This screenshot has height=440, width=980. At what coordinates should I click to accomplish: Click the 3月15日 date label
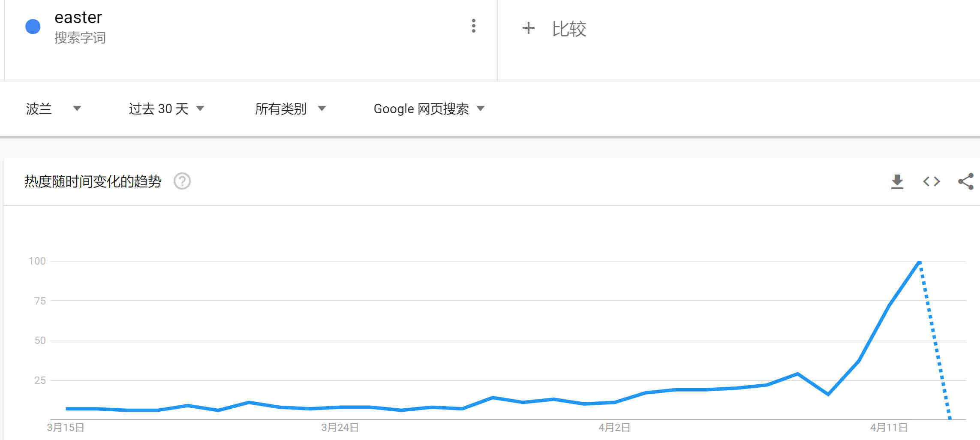point(66,428)
